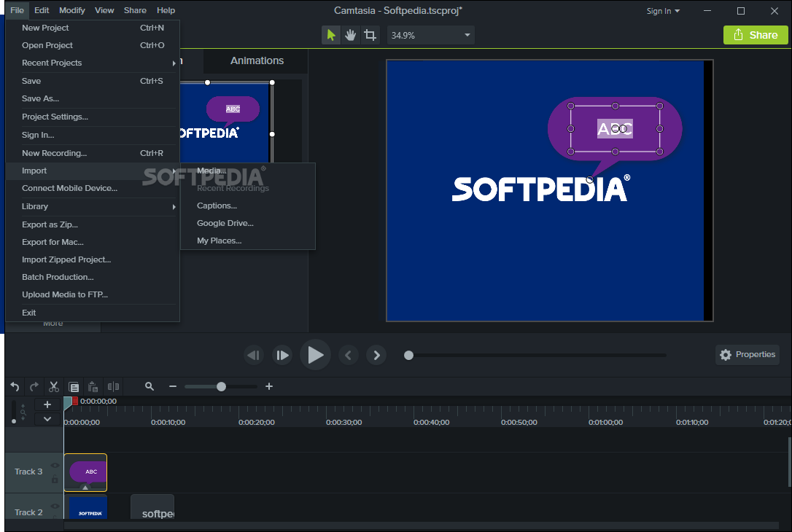792x532 pixels.
Task: Switch to the Animations tab
Action: [x=257, y=60]
